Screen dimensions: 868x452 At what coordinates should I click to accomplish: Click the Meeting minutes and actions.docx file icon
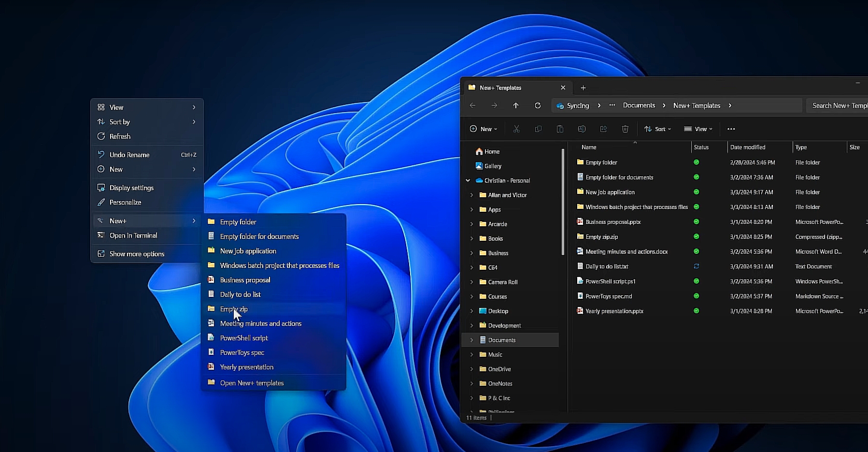(580, 251)
